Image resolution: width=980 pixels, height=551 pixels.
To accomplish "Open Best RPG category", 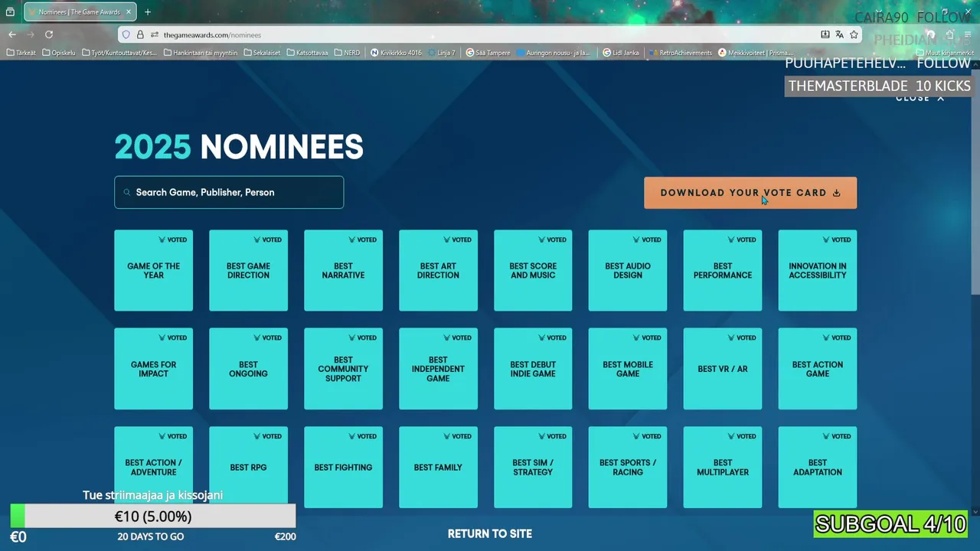I will [248, 467].
